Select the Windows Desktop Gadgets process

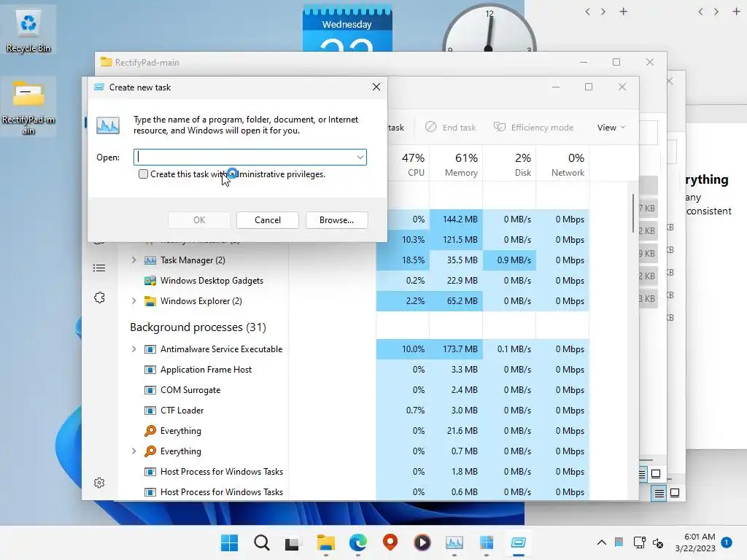212,281
